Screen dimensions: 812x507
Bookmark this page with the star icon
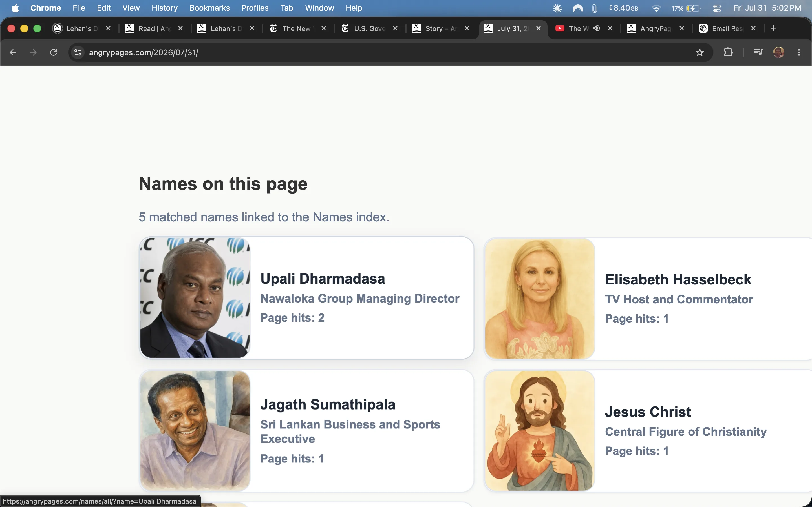[x=700, y=52]
